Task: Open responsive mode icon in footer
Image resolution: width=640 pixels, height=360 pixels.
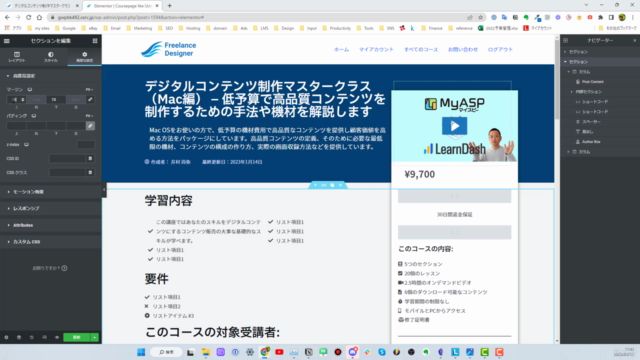Action: [x=44, y=338]
